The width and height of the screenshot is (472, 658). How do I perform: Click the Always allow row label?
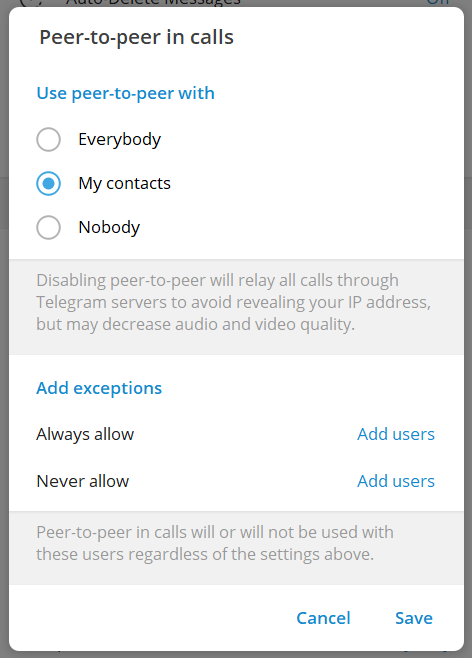85,434
